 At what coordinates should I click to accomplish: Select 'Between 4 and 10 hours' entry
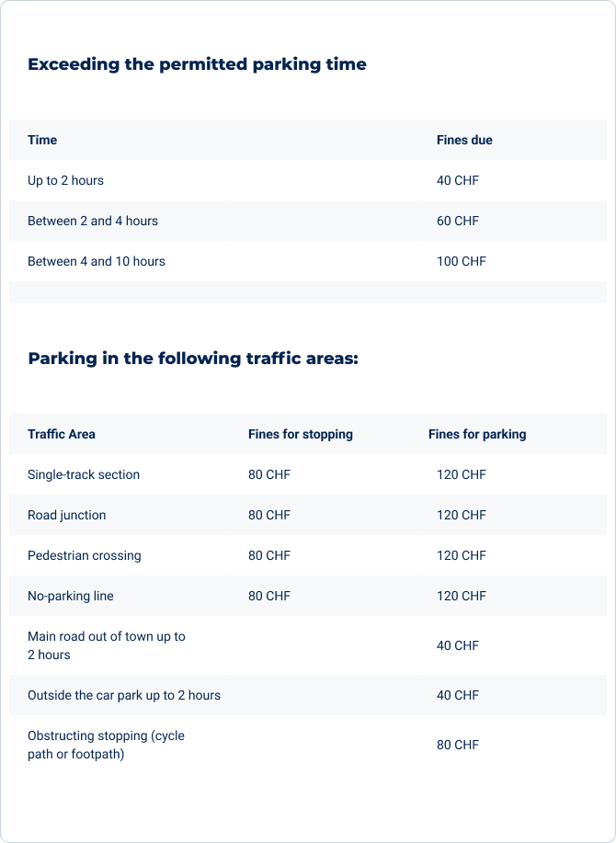tap(97, 261)
